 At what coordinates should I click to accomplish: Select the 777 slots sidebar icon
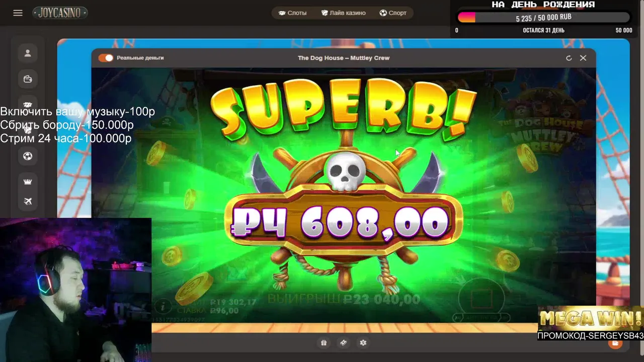tap(28, 105)
